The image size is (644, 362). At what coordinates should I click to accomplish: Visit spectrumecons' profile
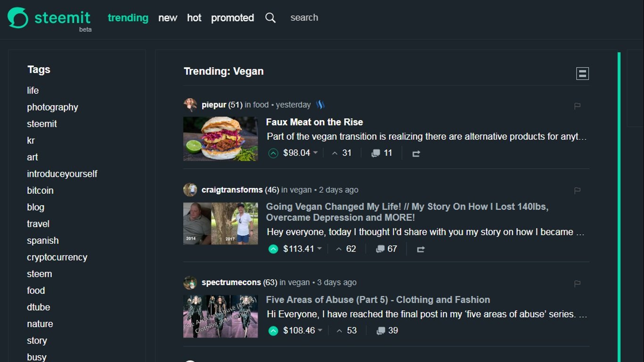231,282
